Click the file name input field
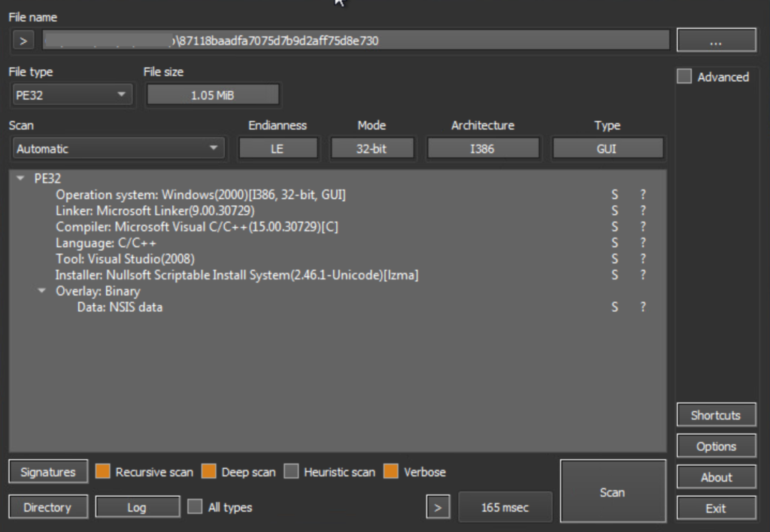 tap(356, 40)
